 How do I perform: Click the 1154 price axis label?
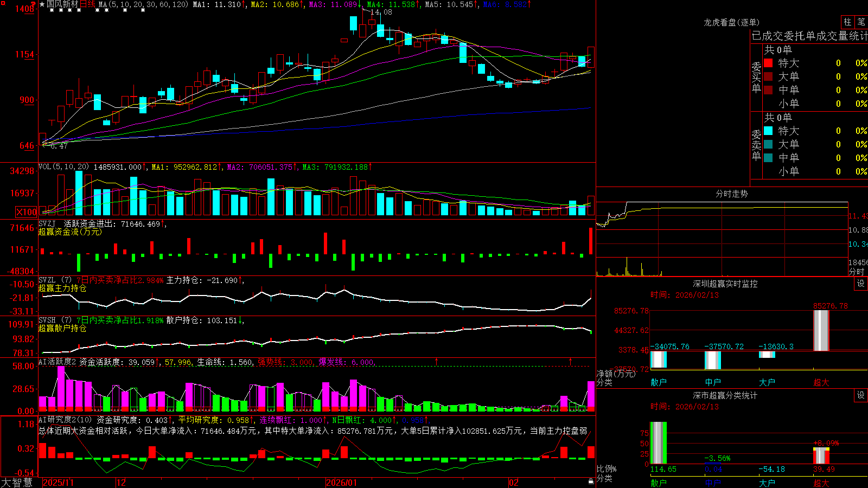[x=25, y=54]
